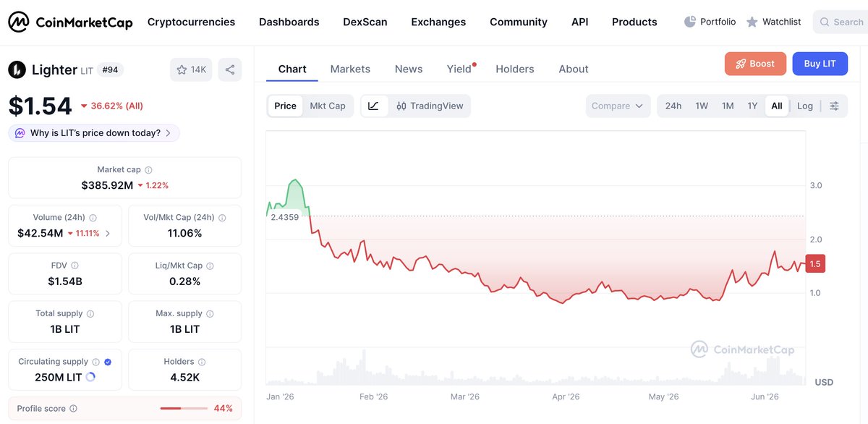Screen dimensions: 868x424
Task: Set chart range to All
Action: pos(777,106)
